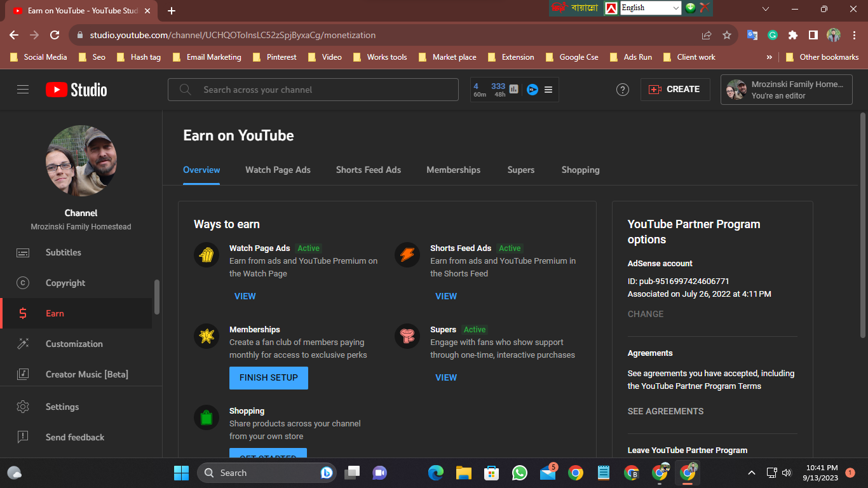Open the Supers tab
Screen dimensions: 868x488
[x=521, y=170]
